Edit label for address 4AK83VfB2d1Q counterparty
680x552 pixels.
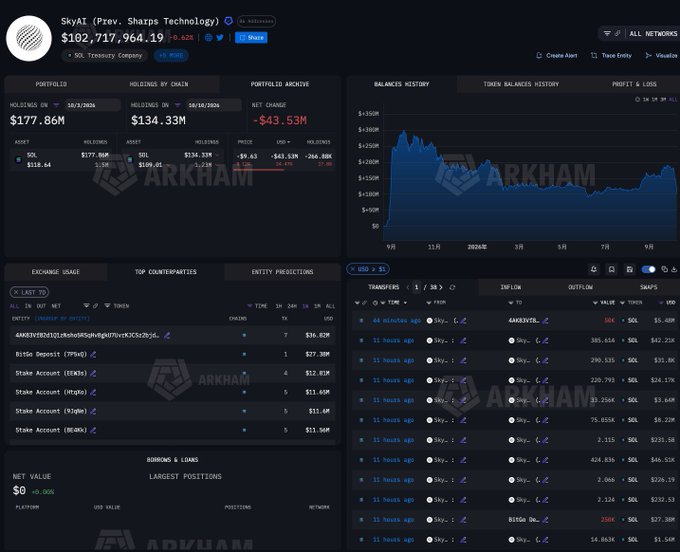pyautogui.click(x=167, y=335)
